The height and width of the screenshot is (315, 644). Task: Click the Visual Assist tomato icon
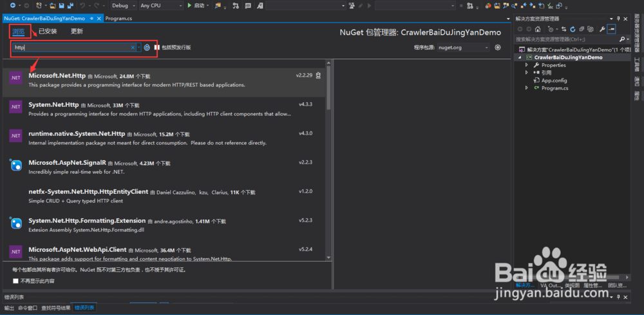tap(488, 5)
